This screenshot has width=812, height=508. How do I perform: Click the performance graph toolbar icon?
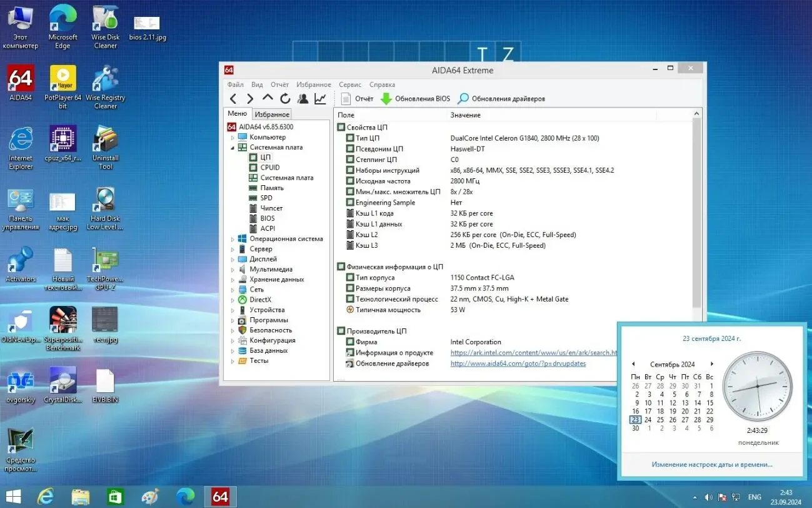tap(320, 98)
